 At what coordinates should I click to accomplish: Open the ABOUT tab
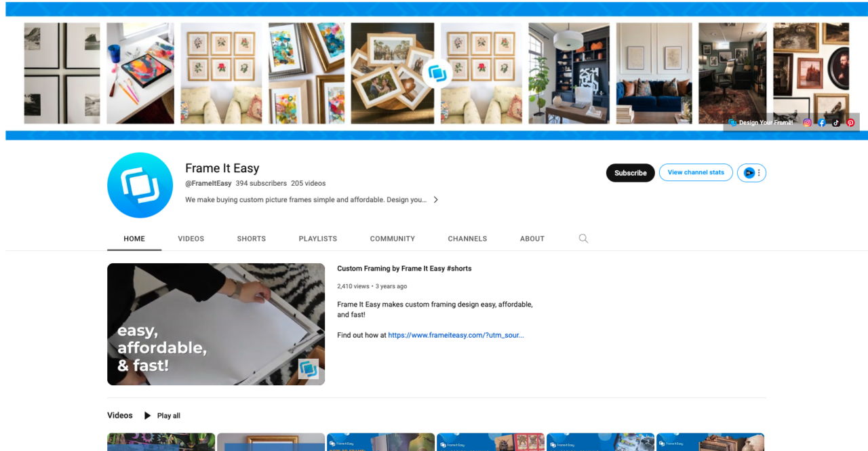click(532, 238)
